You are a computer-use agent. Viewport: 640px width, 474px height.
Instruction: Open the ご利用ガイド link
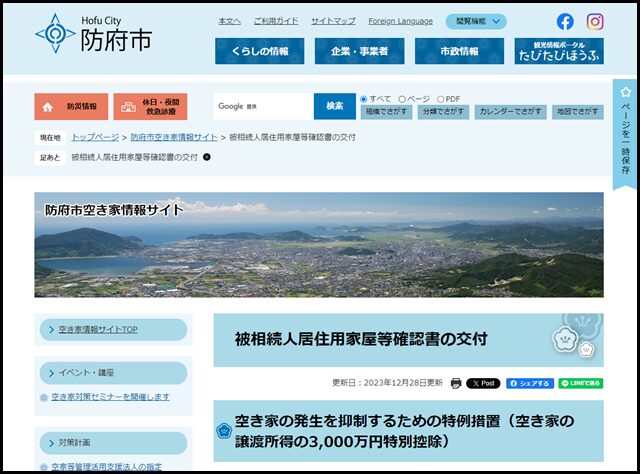276,21
